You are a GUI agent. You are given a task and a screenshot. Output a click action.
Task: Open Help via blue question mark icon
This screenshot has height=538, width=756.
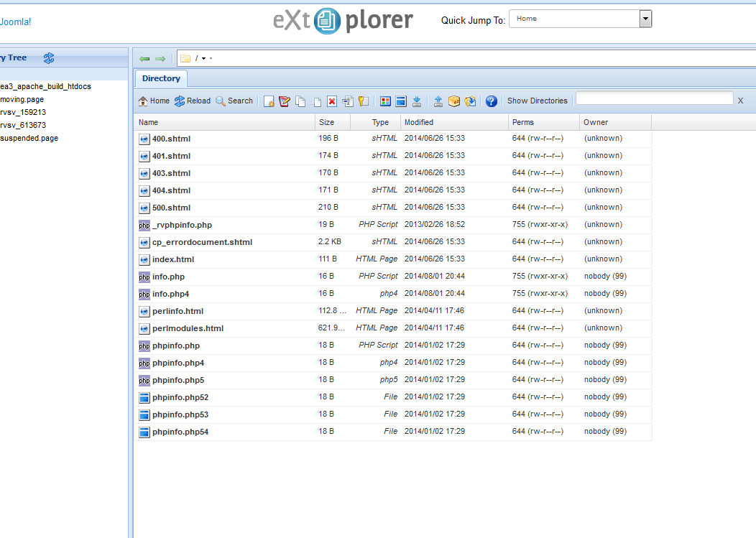coord(492,101)
